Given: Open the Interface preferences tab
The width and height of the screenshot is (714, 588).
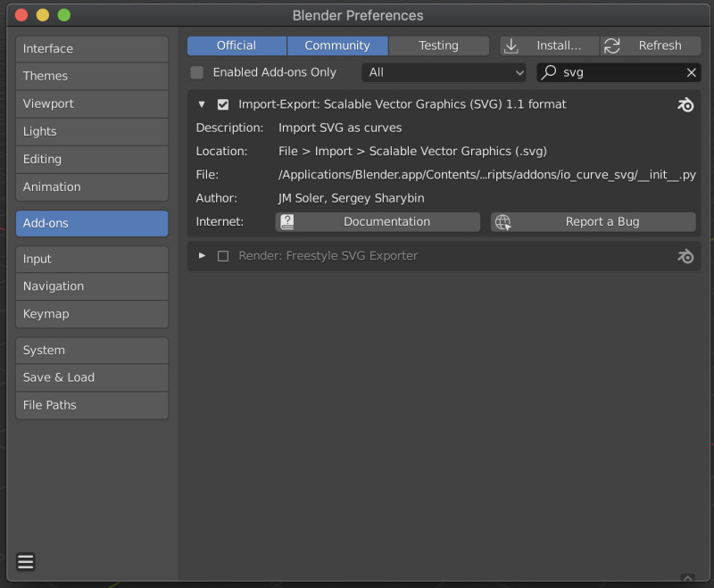Looking at the screenshot, I should (x=92, y=49).
